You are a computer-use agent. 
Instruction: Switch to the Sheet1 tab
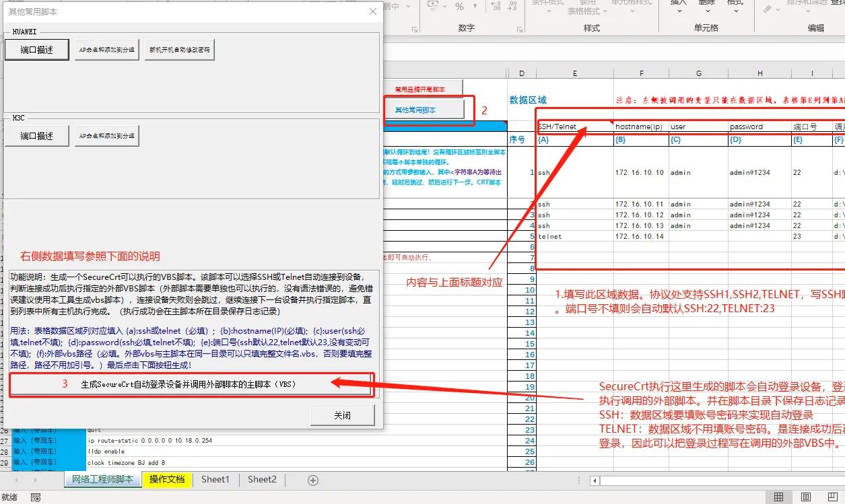coord(215,480)
